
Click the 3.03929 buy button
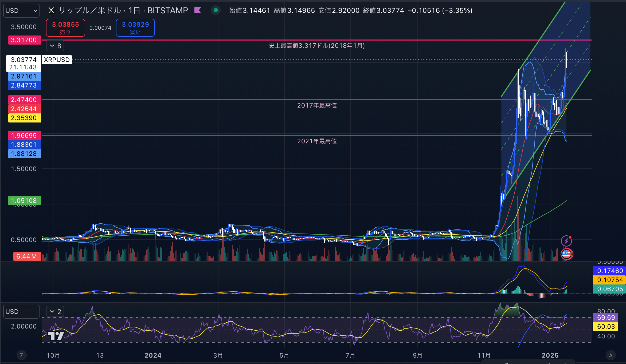tap(135, 28)
